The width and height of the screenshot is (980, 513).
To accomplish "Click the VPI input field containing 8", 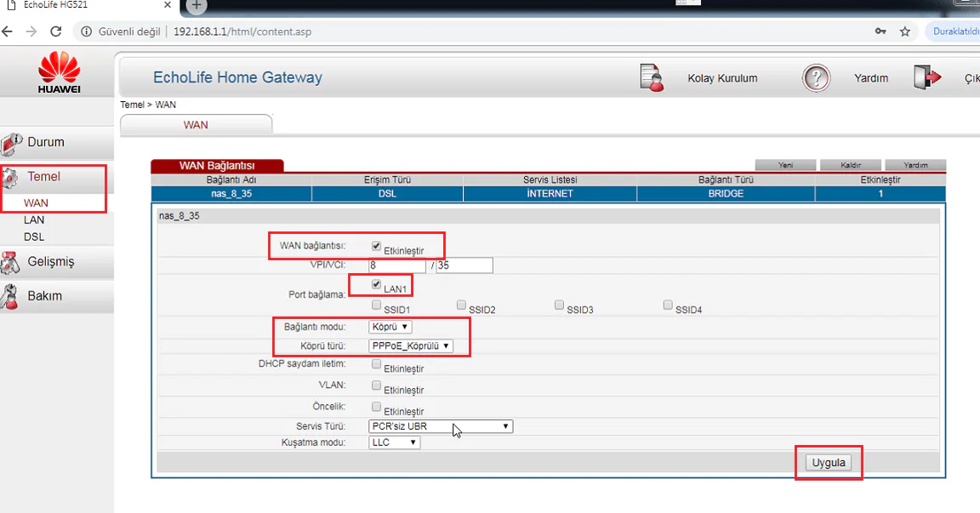I will (396, 265).
